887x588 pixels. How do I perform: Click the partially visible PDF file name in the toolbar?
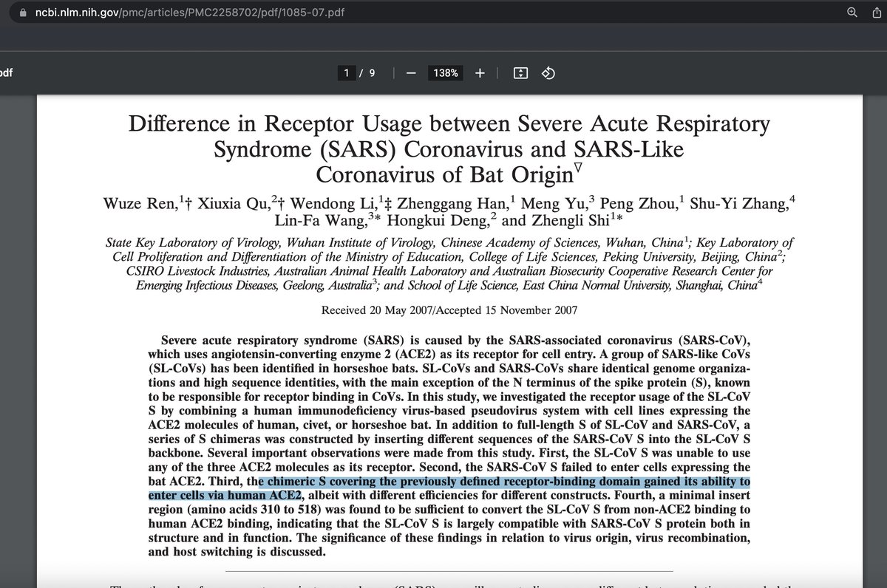tap(6, 73)
